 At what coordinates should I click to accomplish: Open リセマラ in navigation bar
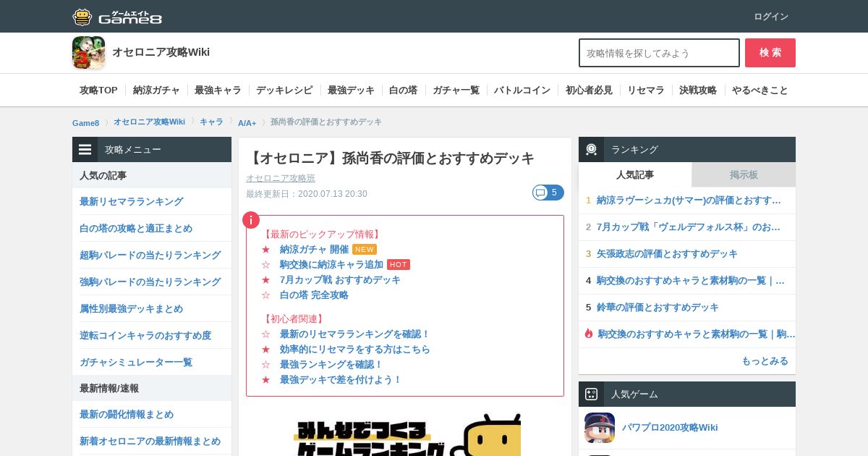click(x=645, y=90)
